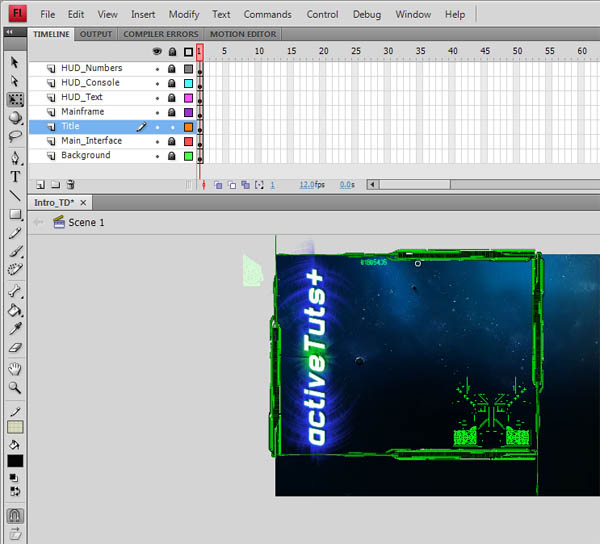The image size is (600, 544).
Task: Select the Main_Interface layer
Action: tap(92, 141)
